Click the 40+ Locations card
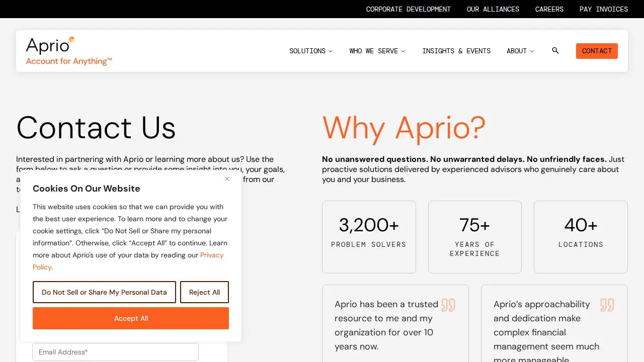This screenshot has width=644, height=362. [x=581, y=237]
